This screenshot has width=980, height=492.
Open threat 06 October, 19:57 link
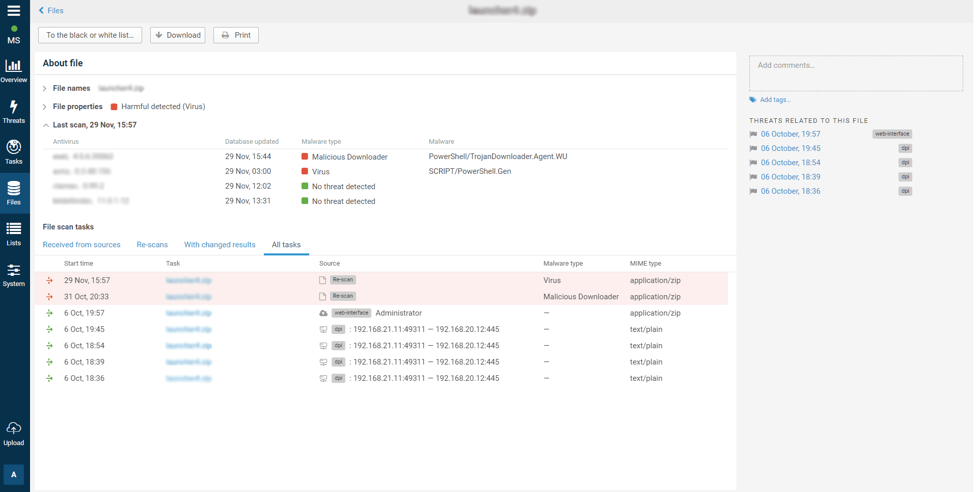pyautogui.click(x=791, y=134)
